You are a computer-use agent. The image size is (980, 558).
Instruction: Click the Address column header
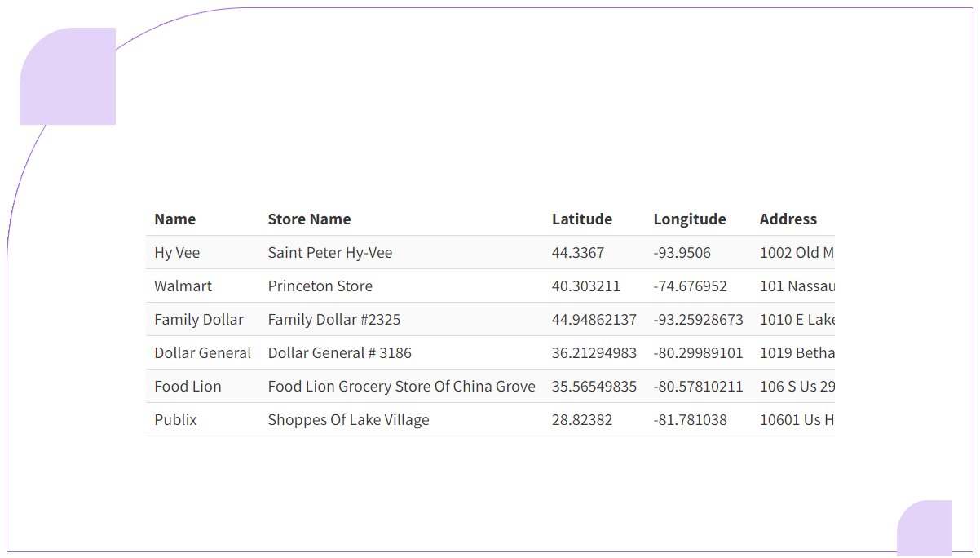788,219
